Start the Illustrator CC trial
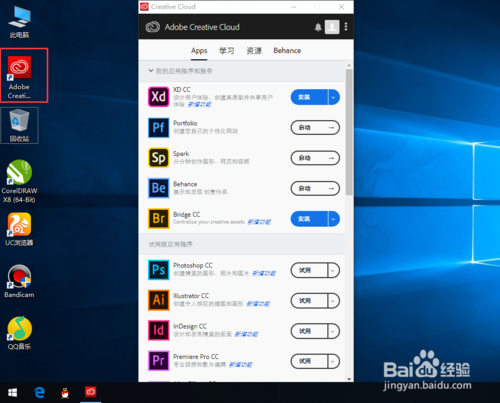This screenshot has width=500, height=403. tap(309, 301)
